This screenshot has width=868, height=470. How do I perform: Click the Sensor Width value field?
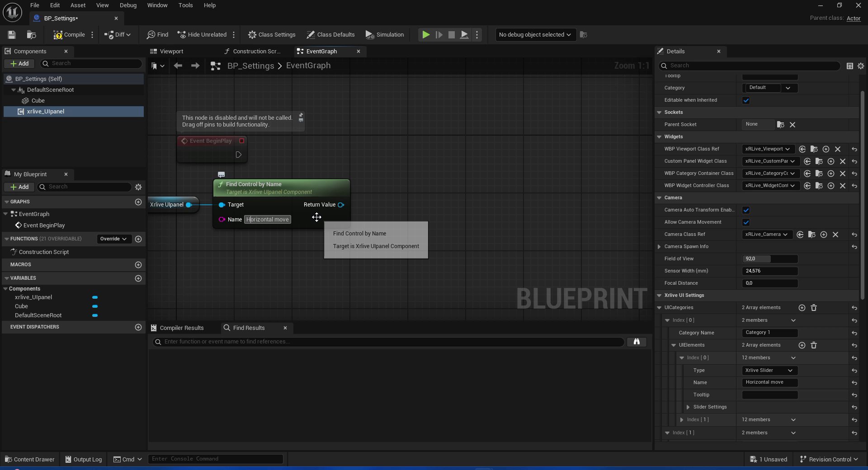(770, 271)
